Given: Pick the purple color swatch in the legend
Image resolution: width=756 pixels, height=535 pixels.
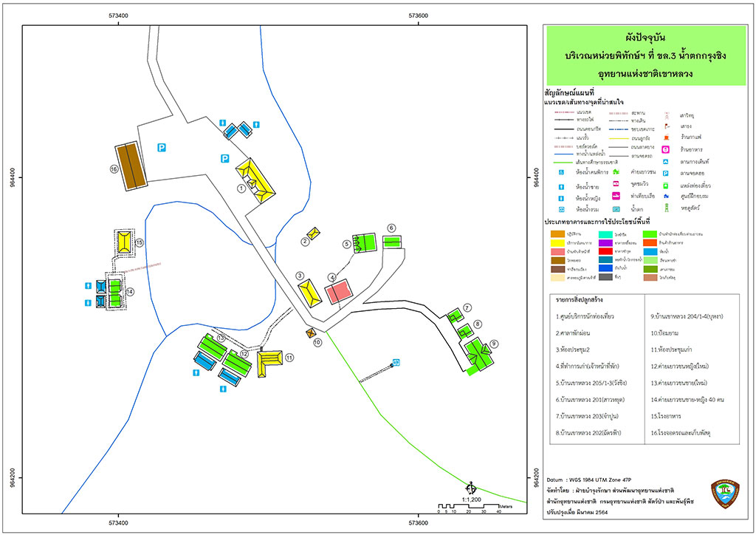Looking at the screenshot, I should pos(605,242).
